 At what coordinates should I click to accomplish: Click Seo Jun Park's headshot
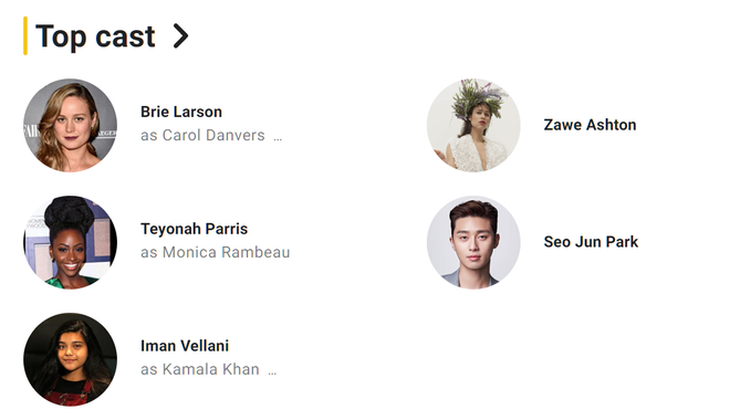[x=473, y=242]
